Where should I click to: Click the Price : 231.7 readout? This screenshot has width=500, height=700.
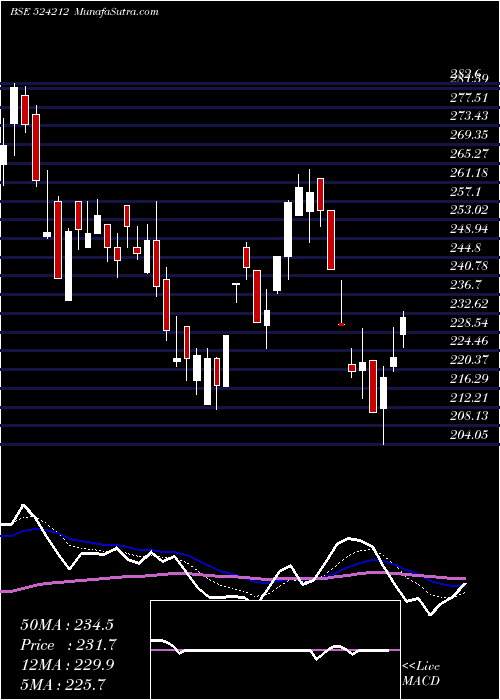[x=68, y=645]
